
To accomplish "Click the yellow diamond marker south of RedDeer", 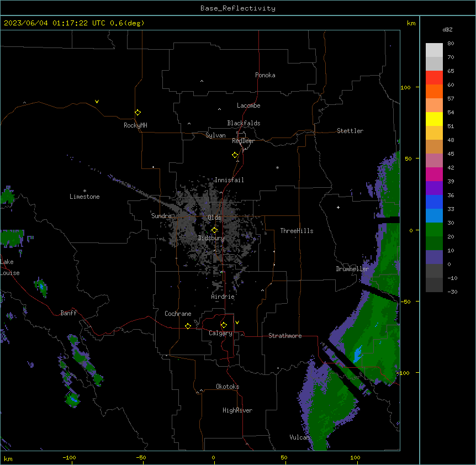I will coord(235,155).
